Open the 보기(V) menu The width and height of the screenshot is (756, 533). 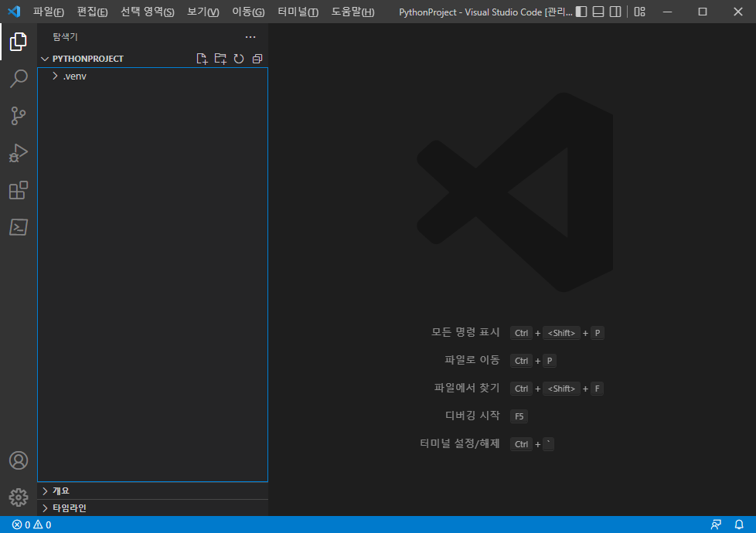[203, 12]
